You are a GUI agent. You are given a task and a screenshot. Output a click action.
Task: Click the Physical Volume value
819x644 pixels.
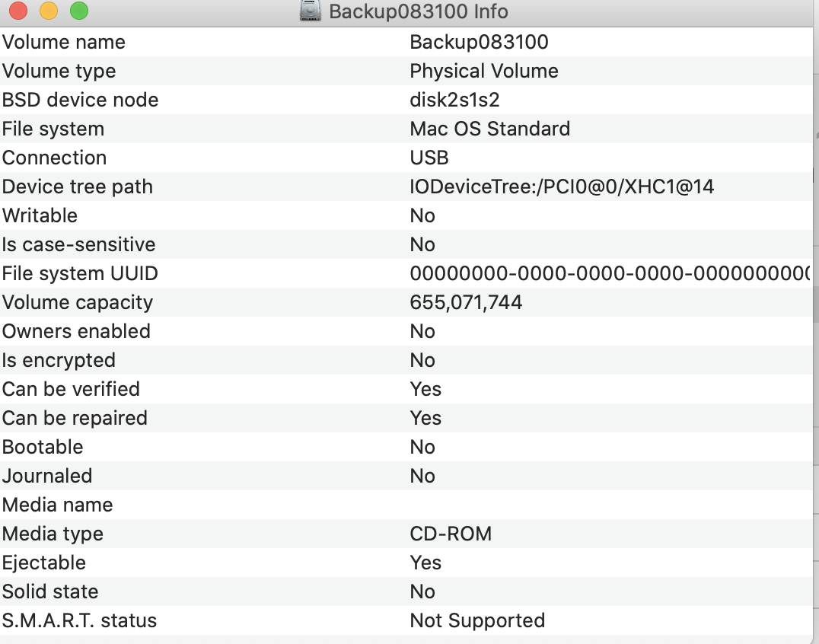click(483, 71)
